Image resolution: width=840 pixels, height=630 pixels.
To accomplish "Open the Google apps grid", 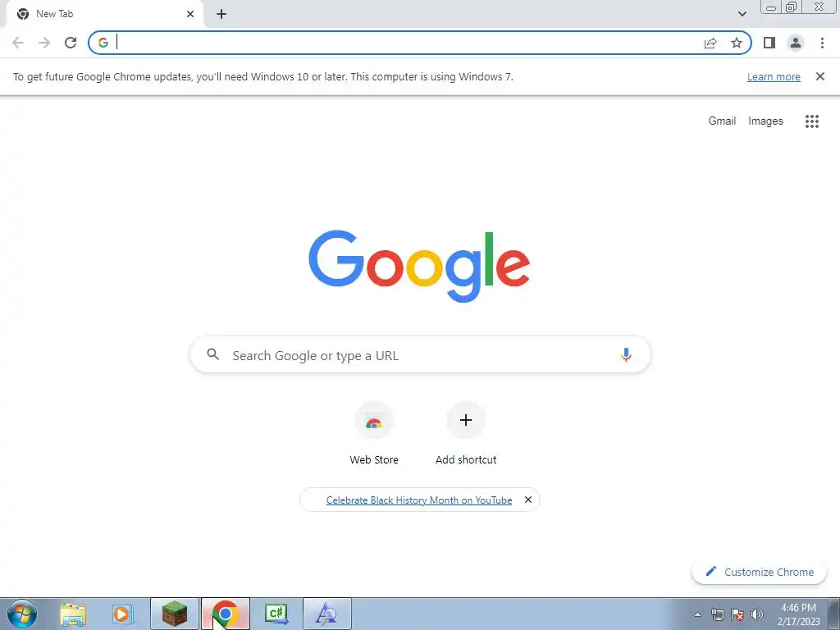I will pos(811,121).
